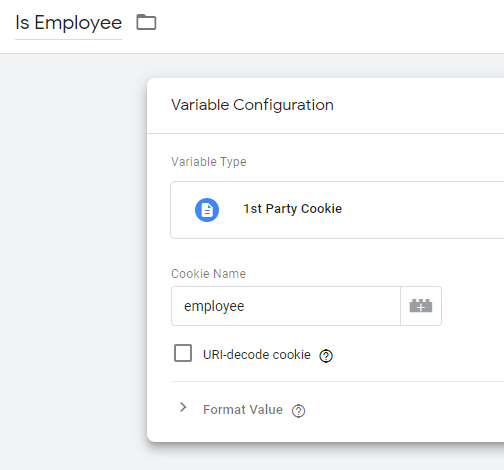Click the word employee in the input
The height and width of the screenshot is (470, 504).
point(214,306)
